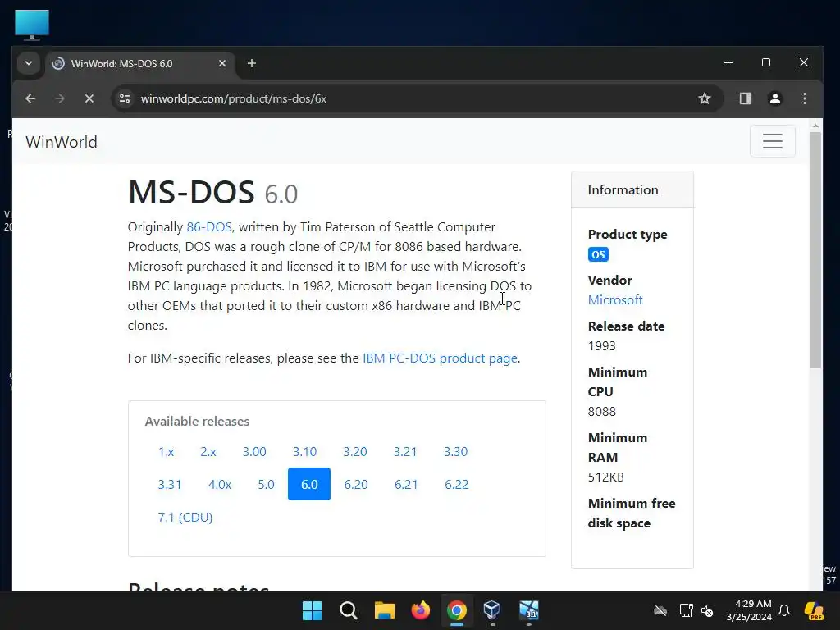Select release 6.20

[356, 484]
